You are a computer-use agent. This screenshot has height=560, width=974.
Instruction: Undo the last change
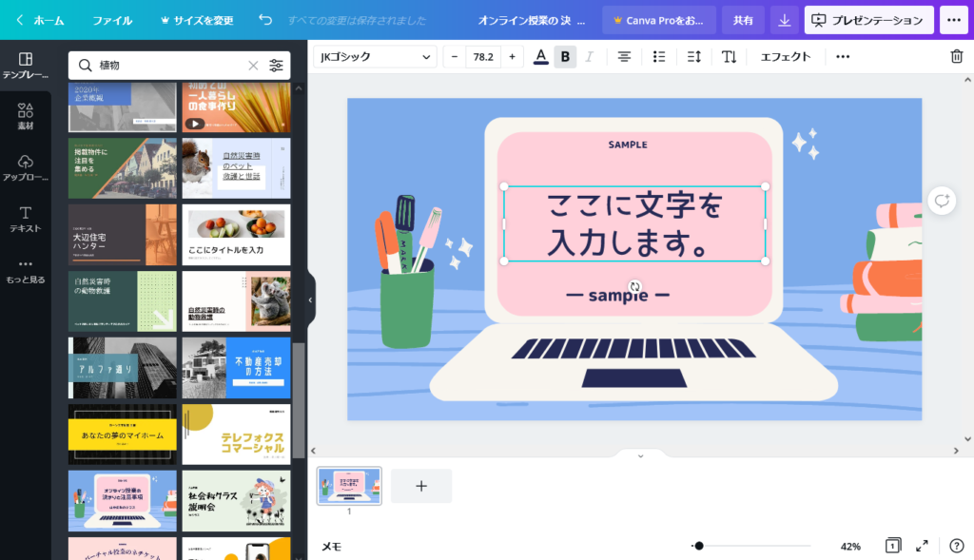[x=265, y=20]
